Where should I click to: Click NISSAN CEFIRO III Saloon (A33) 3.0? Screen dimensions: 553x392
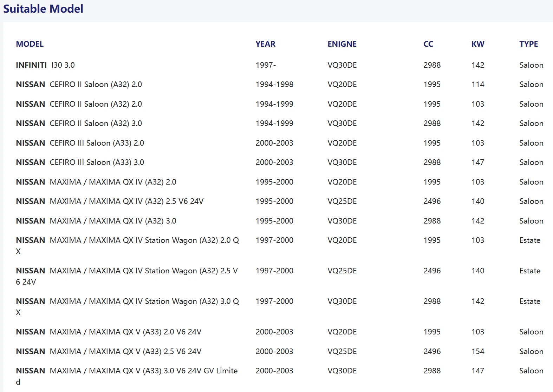pos(80,162)
